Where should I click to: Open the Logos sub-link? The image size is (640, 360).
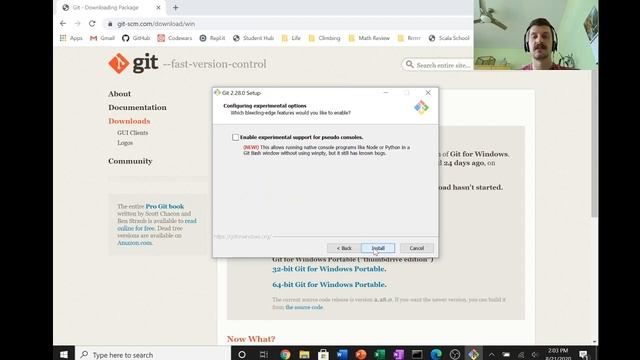(125, 143)
